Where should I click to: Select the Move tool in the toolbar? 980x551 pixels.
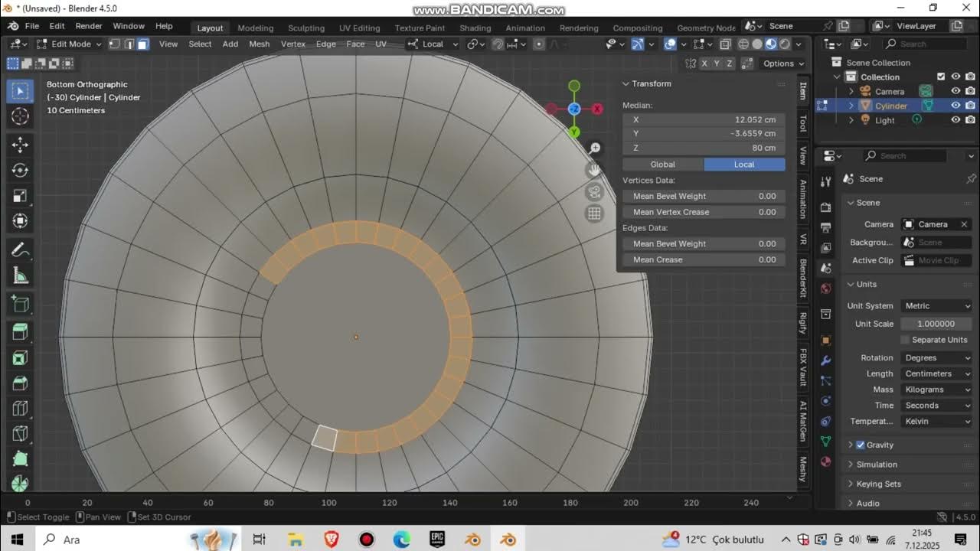pyautogui.click(x=21, y=144)
